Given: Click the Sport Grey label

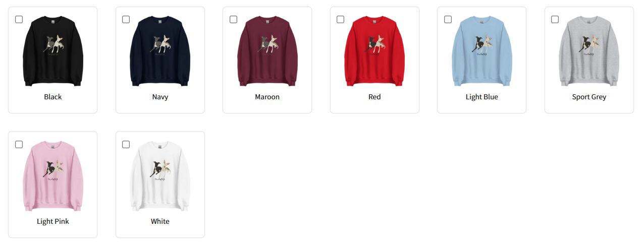Looking at the screenshot, I should (x=589, y=97).
